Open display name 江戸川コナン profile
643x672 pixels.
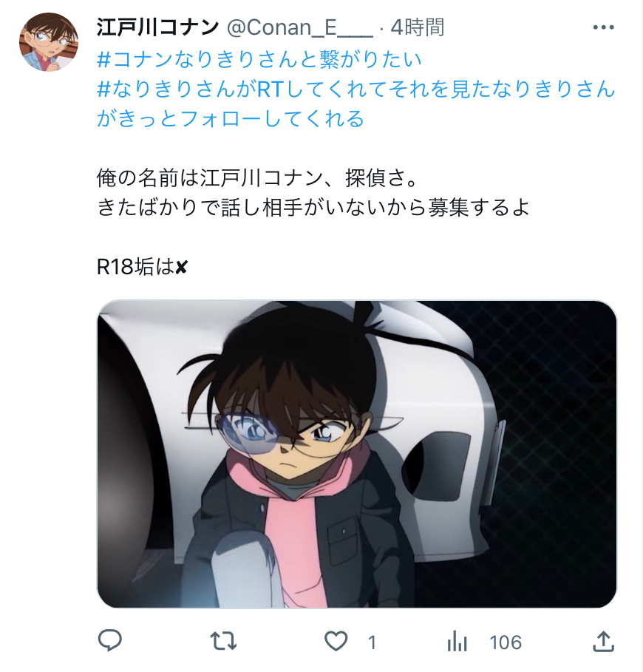pos(157,28)
